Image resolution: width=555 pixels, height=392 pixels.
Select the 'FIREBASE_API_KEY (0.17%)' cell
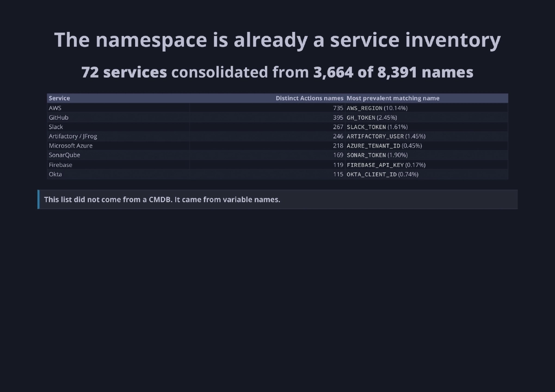click(x=426, y=165)
